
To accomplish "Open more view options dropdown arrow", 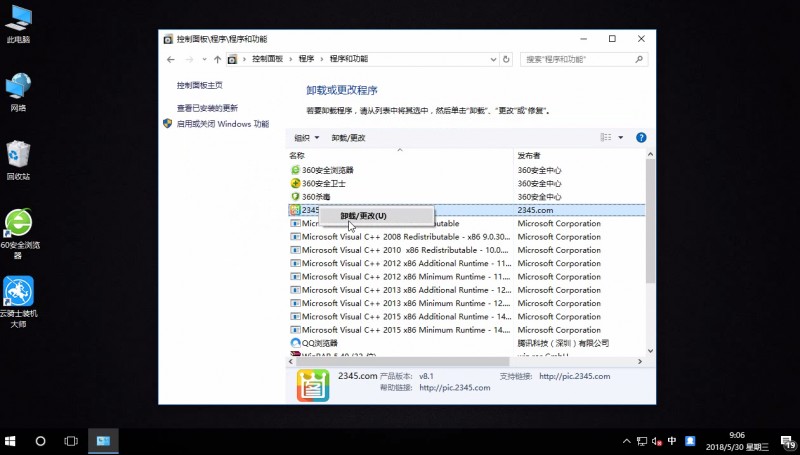I will [x=621, y=138].
